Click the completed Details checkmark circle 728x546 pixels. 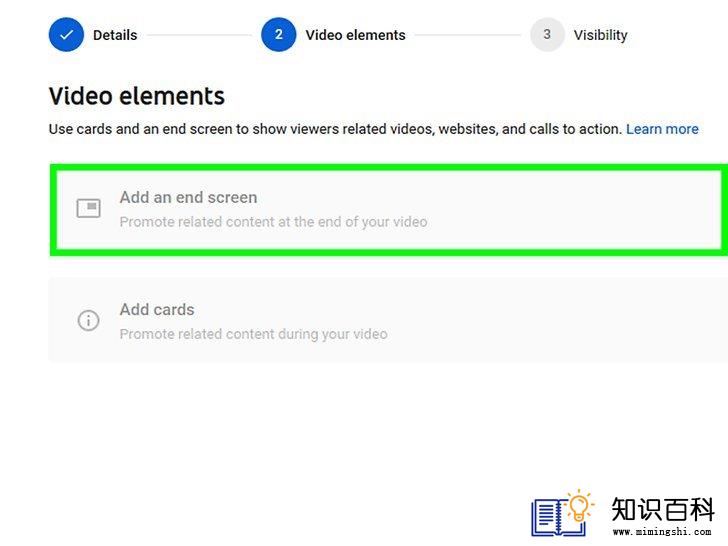pos(66,35)
